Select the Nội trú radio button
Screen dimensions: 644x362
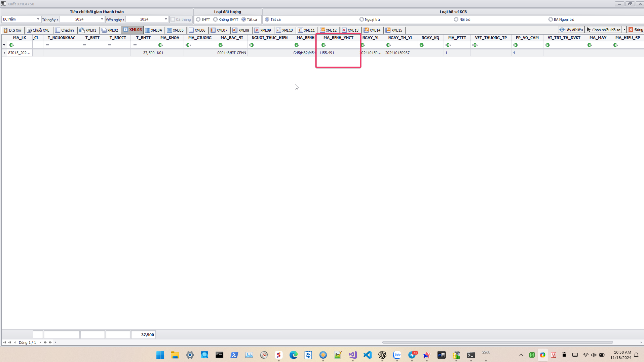coord(456,19)
